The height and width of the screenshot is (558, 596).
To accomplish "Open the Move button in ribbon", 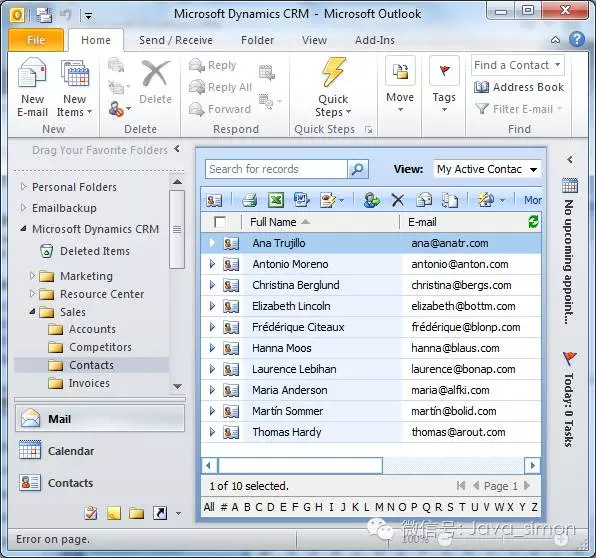I will (400, 84).
